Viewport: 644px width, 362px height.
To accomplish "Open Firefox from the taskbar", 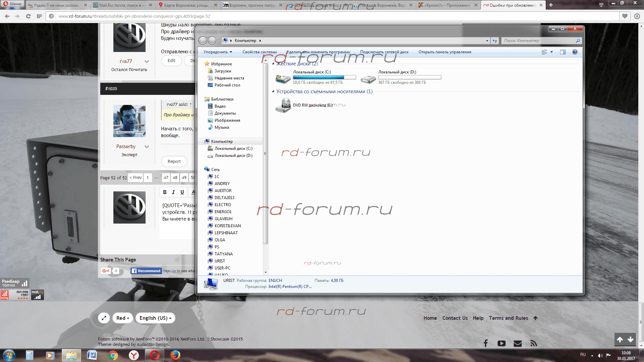I will tap(175, 355).
